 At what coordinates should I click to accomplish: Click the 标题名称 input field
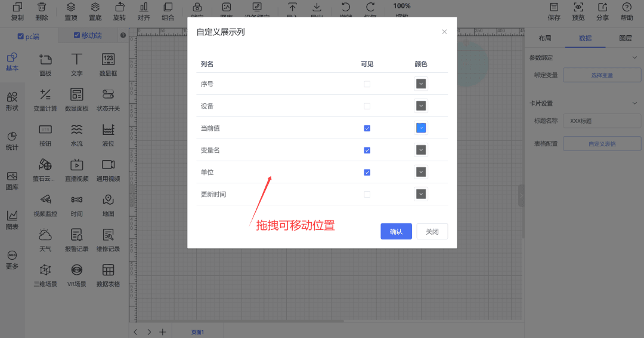602,121
